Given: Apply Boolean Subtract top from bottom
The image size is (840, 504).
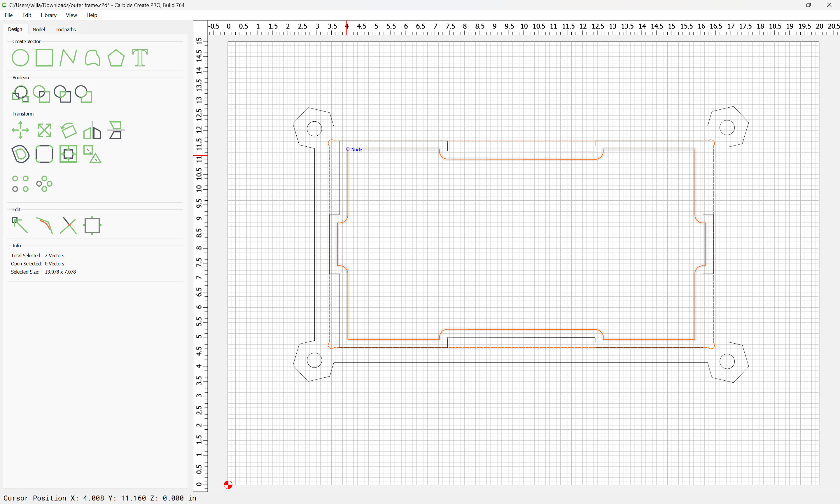Looking at the screenshot, I should [62, 94].
